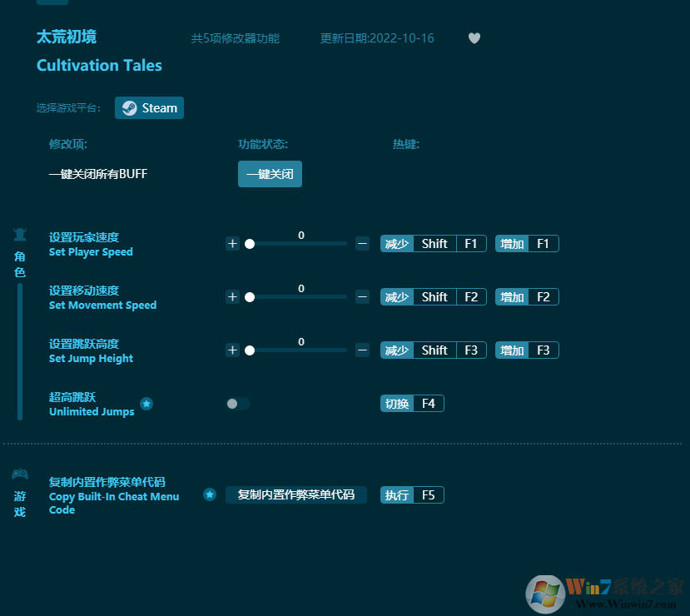This screenshot has width=690, height=616.
Task: Click the 角色 section scrollbar
Action: pyautogui.click(x=20, y=351)
